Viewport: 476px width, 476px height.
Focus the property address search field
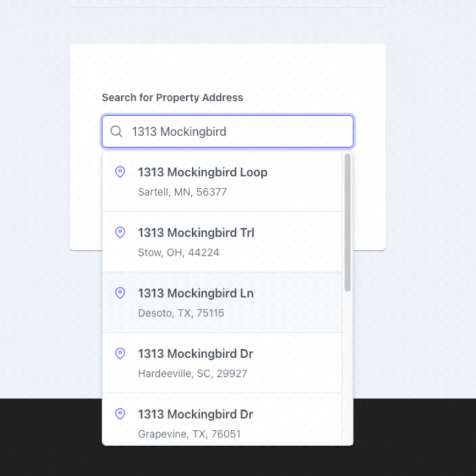237,132
